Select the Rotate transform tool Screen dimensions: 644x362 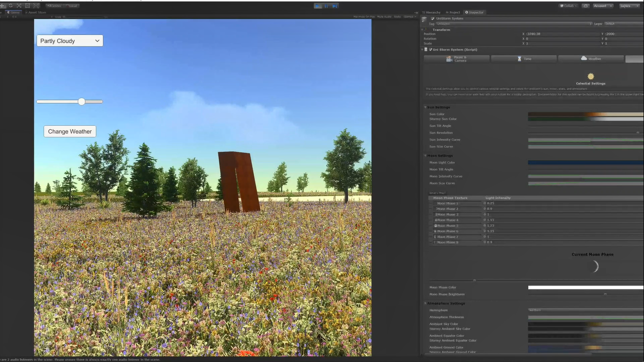10,6
